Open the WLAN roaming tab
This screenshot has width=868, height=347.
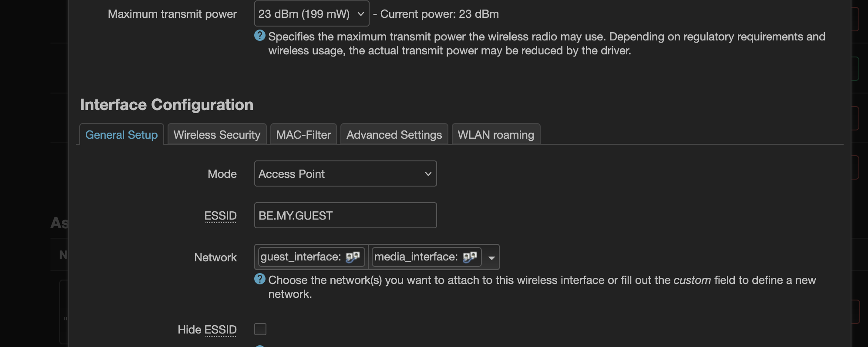496,134
